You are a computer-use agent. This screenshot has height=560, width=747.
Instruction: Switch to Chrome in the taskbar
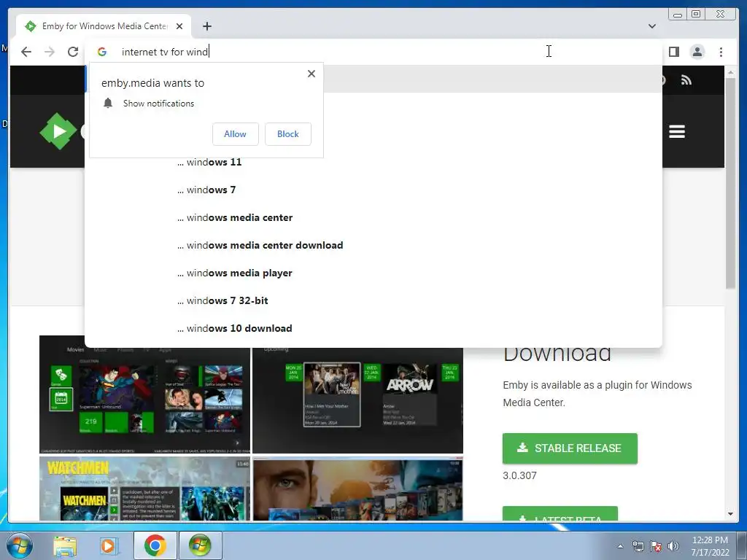[x=155, y=545]
